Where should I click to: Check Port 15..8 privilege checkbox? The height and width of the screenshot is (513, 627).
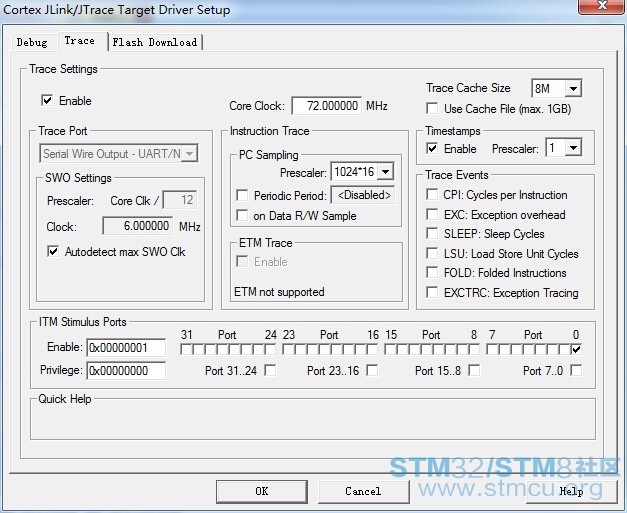tap(474, 370)
